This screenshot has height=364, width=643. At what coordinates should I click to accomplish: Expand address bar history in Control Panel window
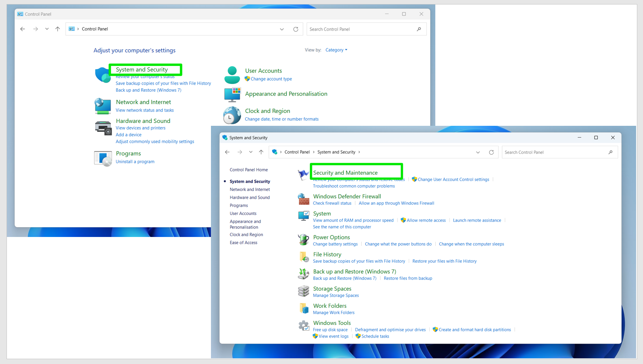[x=282, y=29]
